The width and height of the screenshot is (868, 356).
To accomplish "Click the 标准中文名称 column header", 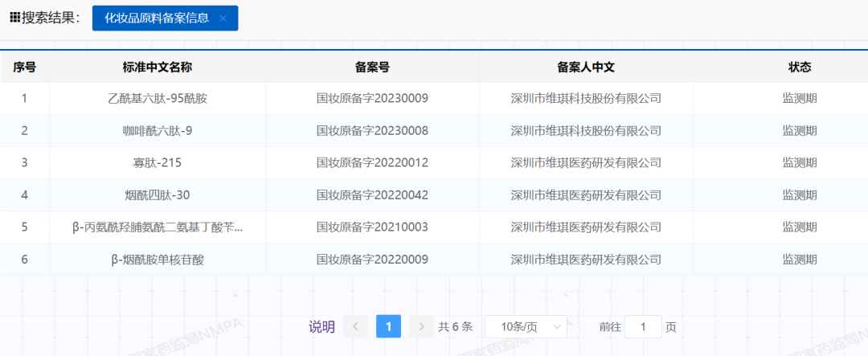I will 158,67.
